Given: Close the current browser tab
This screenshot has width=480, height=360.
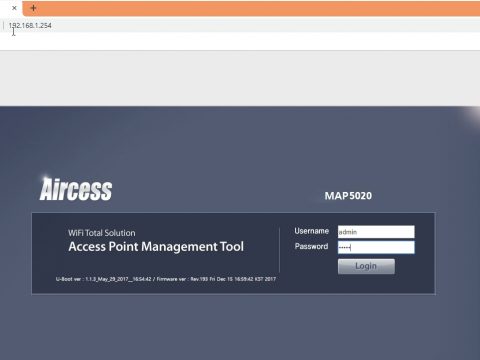Looking at the screenshot, I should [x=14, y=8].
